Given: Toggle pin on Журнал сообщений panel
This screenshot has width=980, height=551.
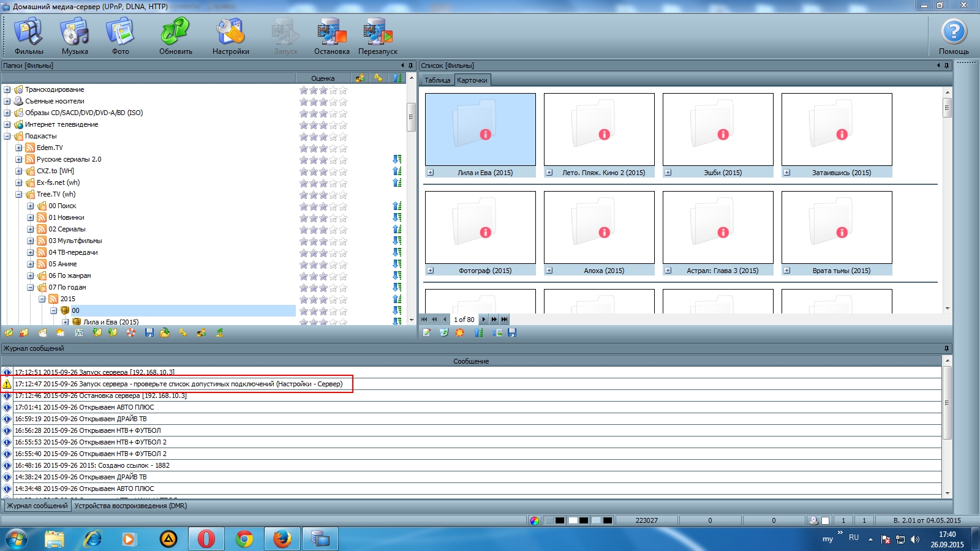Looking at the screenshot, I should coord(946,348).
